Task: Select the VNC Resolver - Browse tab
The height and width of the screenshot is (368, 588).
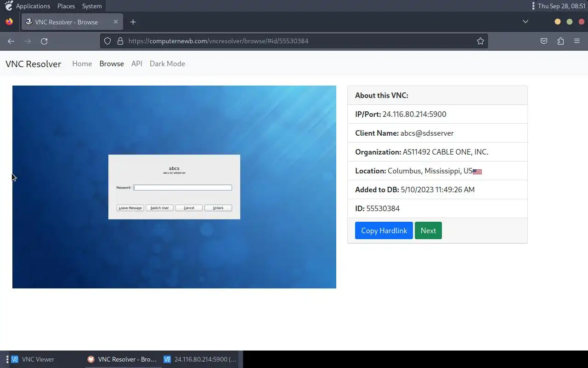Action: tap(72, 22)
